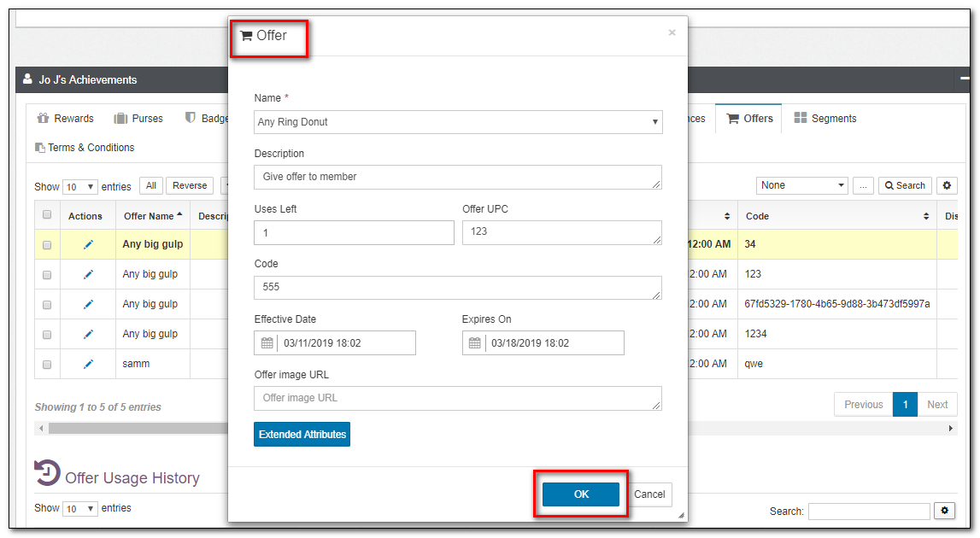Expand the None filter dropdown

801,185
